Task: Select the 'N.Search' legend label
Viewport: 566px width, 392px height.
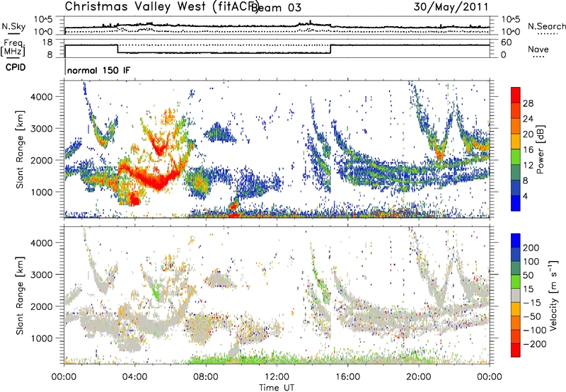Action: click(x=546, y=26)
